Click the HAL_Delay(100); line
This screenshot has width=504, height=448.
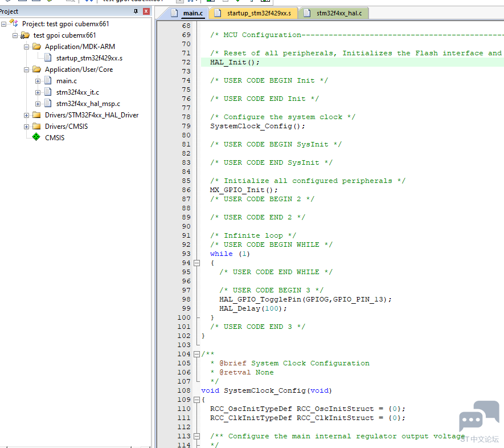point(253,308)
